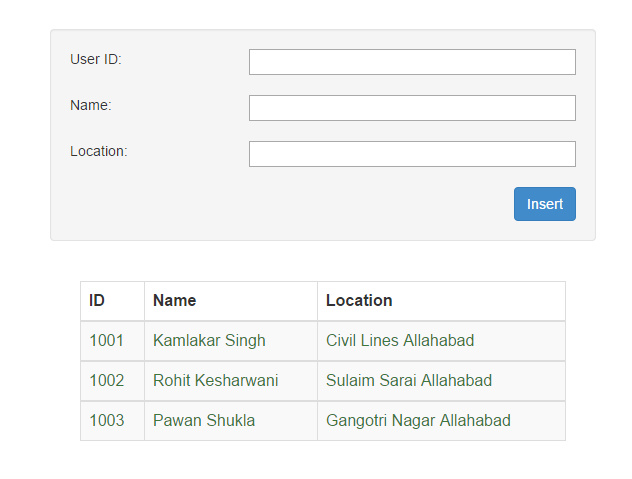Click the User ID input field
Screen dimensions: 632x479
click(x=412, y=62)
